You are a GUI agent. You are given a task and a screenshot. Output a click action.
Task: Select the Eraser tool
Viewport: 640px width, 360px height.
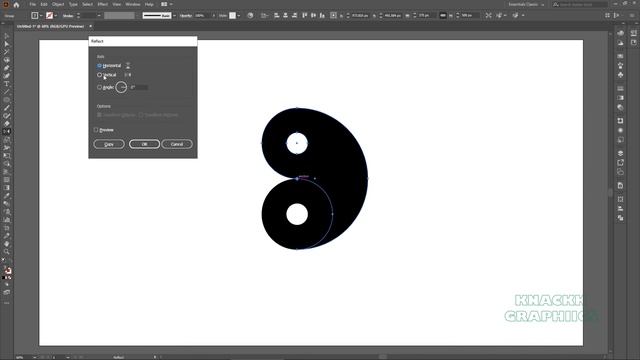pos(7,124)
